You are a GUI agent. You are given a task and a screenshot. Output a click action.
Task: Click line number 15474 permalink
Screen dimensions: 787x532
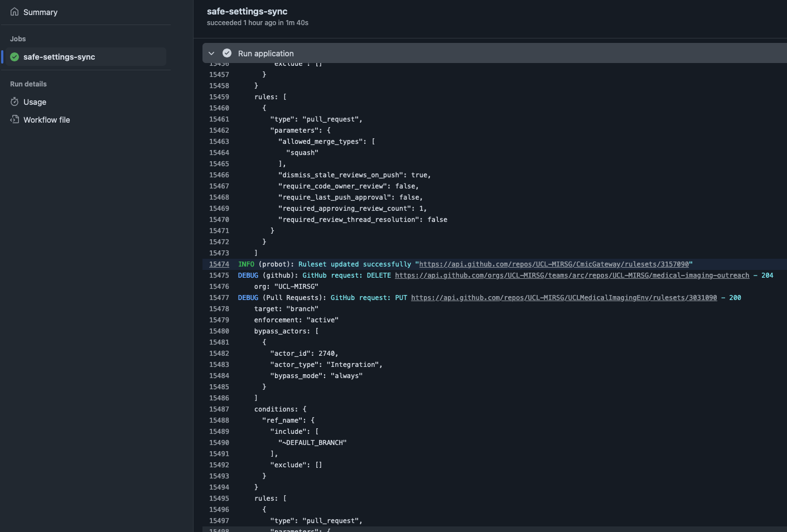219,264
